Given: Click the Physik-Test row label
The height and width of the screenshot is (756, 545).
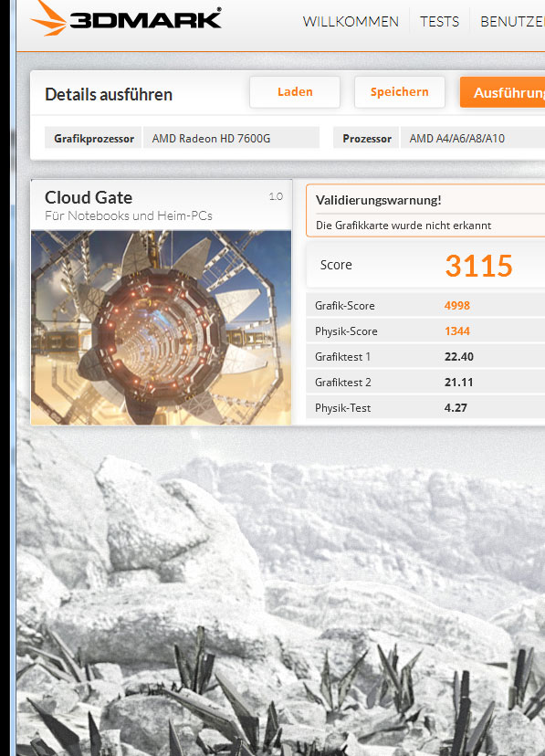Looking at the screenshot, I should click(x=342, y=408).
